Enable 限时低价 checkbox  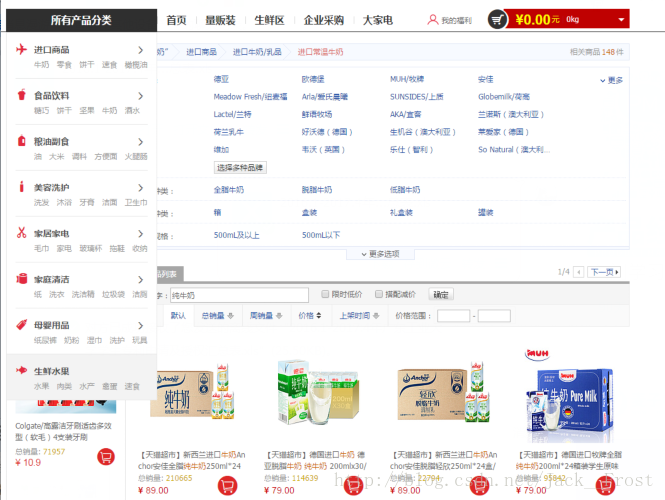[x=325, y=294]
